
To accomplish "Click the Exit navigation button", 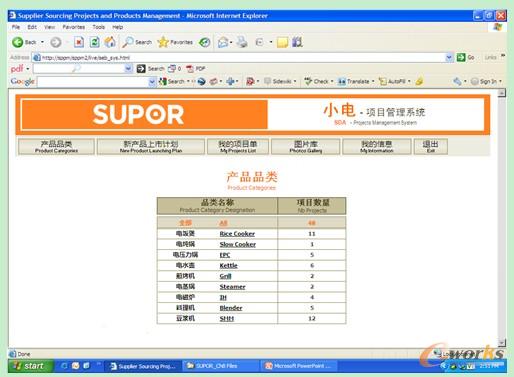I will (430, 147).
